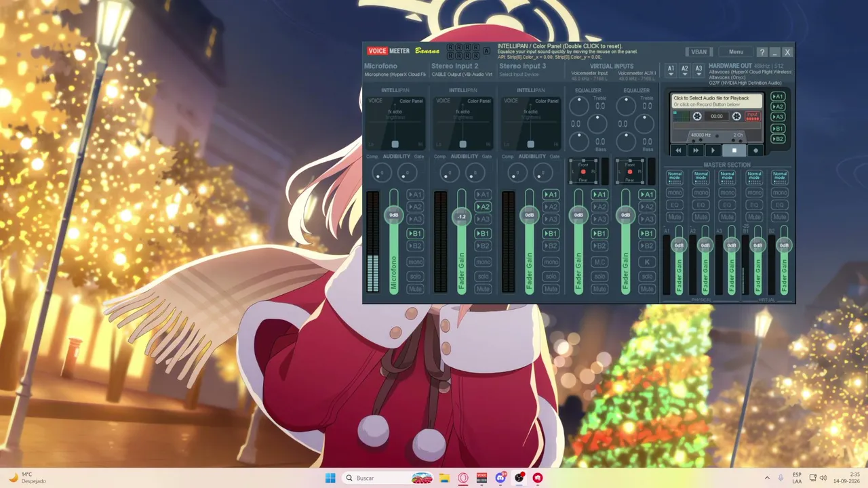Image resolution: width=868 pixels, height=488 pixels.
Task: Click the Microfono strip Gate knob
Action: click(x=407, y=173)
